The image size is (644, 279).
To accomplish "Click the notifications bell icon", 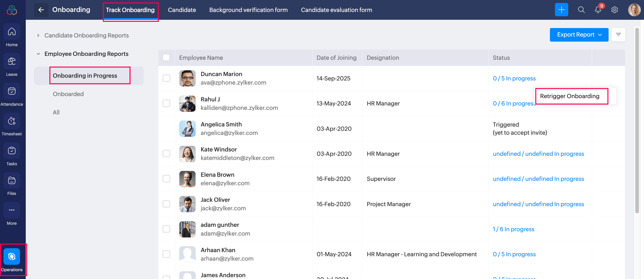I will 598,10.
